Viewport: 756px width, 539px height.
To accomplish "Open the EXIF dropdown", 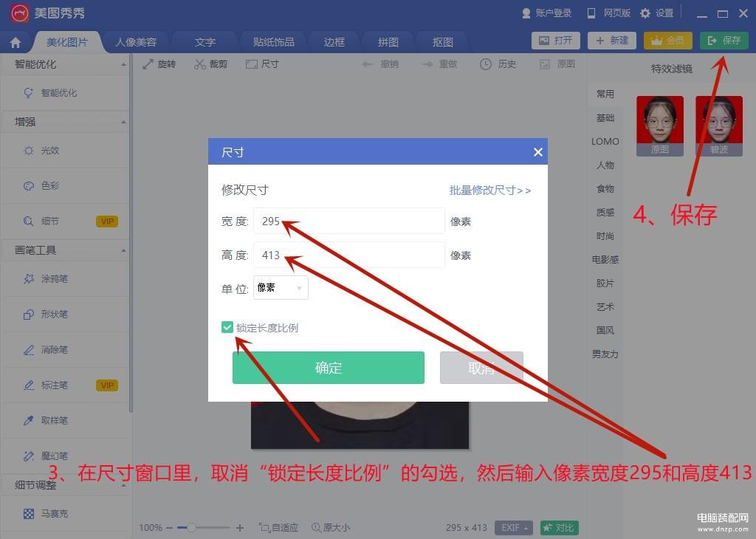I will 514,528.
